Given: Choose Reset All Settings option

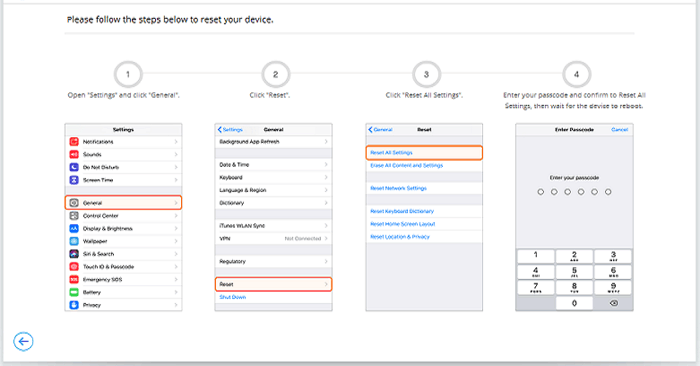Looking at the screenshot, I should [424, 153].
